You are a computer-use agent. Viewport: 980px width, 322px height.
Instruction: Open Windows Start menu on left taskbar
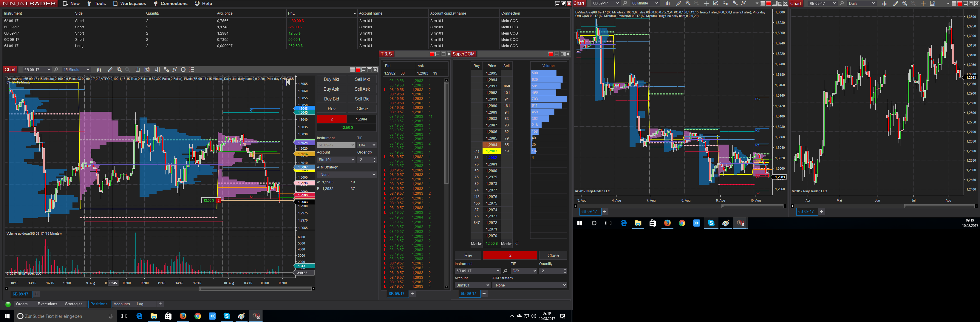tap(7, 316)
